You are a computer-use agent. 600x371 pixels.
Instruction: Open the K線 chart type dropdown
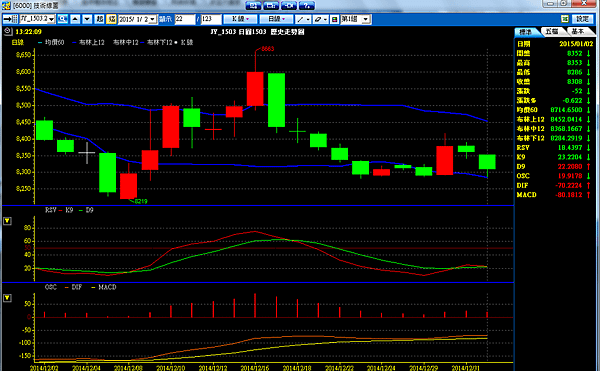240,19
